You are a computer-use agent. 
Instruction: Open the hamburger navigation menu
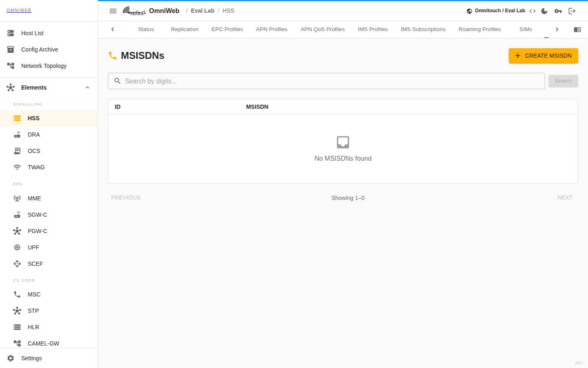click(x=113, y=11)
